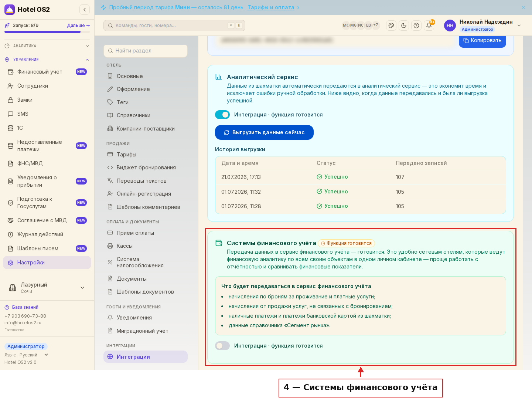Open the Лазурный hotel selector dropdown
This screenshot has height=406, width=532.
[47, 288]
